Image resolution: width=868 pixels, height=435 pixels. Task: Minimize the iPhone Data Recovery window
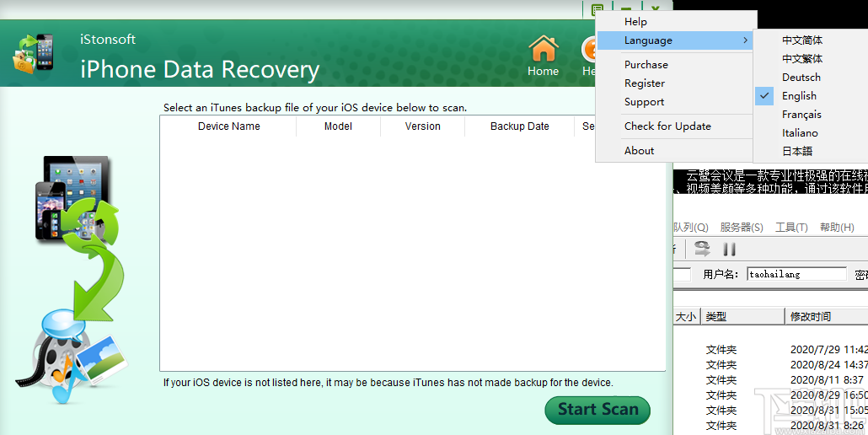point(627,9)
